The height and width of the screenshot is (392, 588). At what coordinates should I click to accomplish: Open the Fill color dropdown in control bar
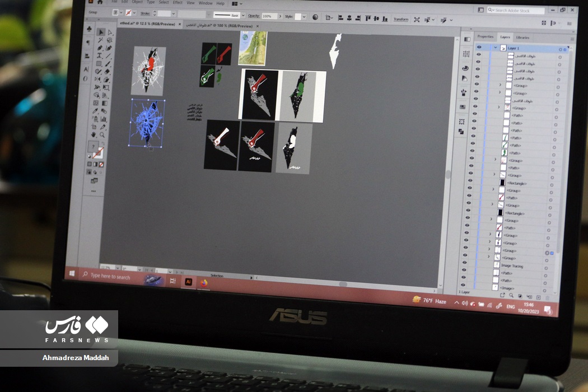(121, 13)
